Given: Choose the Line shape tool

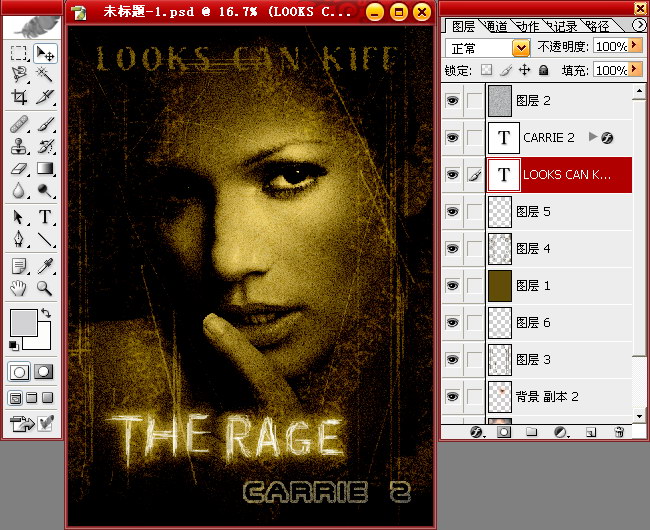Looking at the screenshot, I should click(x=45, y=240).
